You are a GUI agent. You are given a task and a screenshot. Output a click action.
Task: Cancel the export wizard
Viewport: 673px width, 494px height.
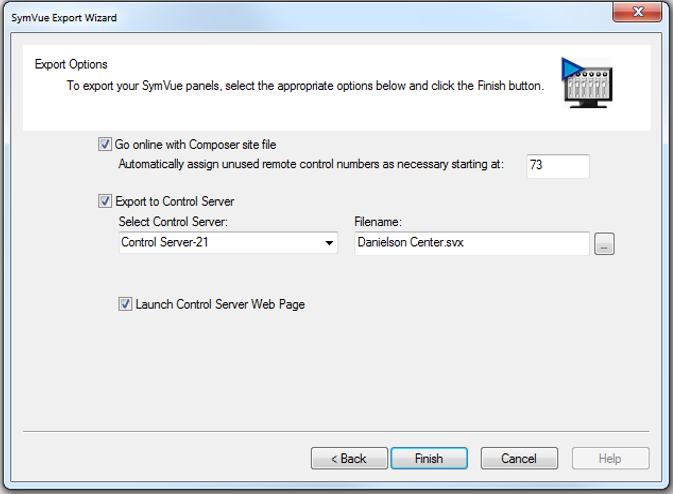click(519, 458)
